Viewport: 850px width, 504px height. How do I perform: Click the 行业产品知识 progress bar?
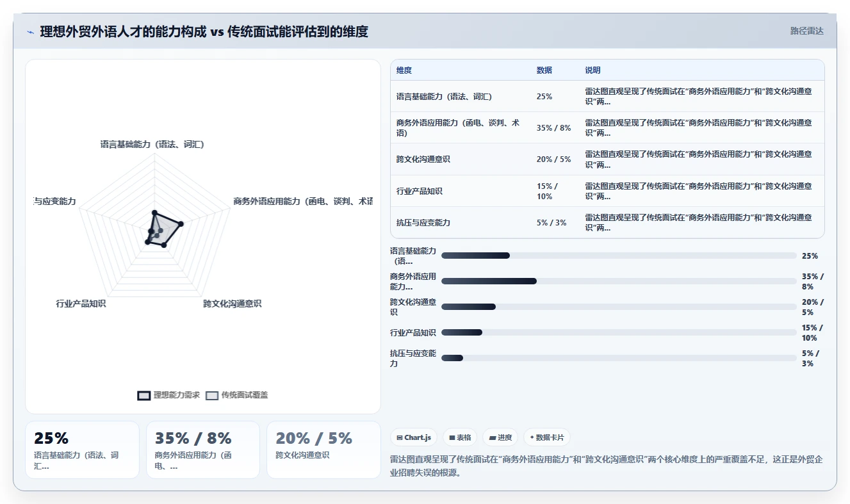pyautogui.click(x=619, y=332)
